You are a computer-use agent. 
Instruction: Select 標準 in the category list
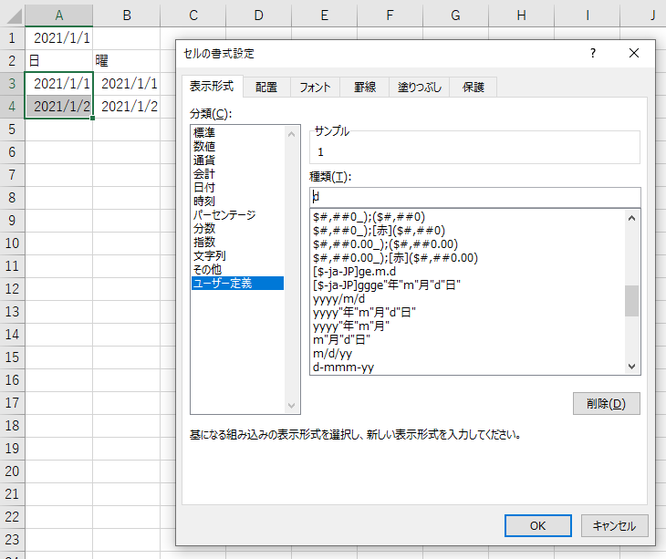tap(204, 133)
